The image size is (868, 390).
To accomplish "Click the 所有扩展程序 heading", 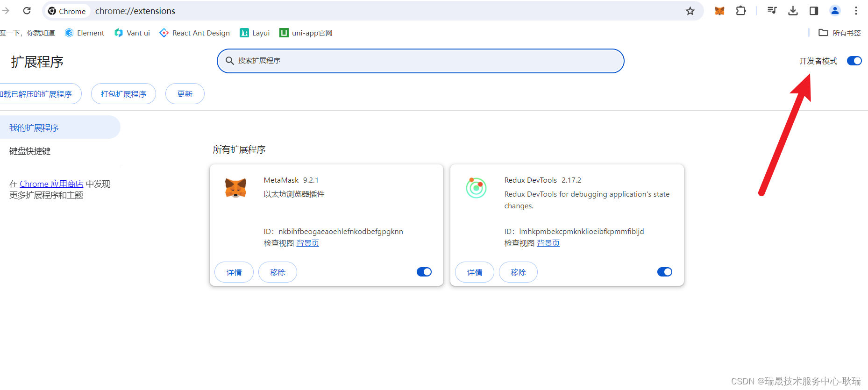I will pos(239,149).
